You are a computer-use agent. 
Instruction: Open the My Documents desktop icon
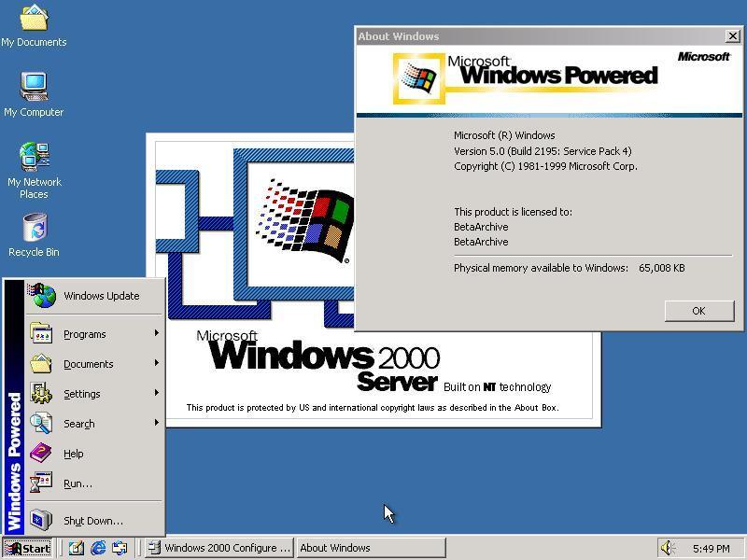(34, 25)
